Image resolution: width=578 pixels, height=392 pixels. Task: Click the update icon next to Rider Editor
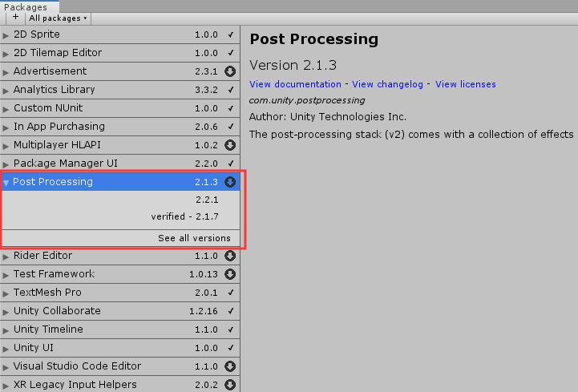[x=230, y=256]
